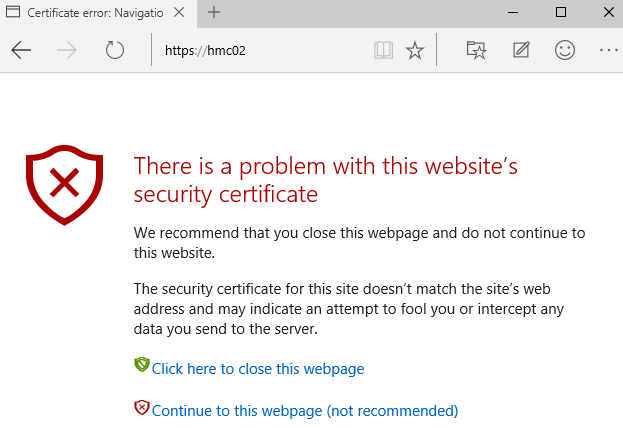The height and width of the screenshot is (428, 623).
Task: Click here to close this webpage link
Action: coord(257,369)
